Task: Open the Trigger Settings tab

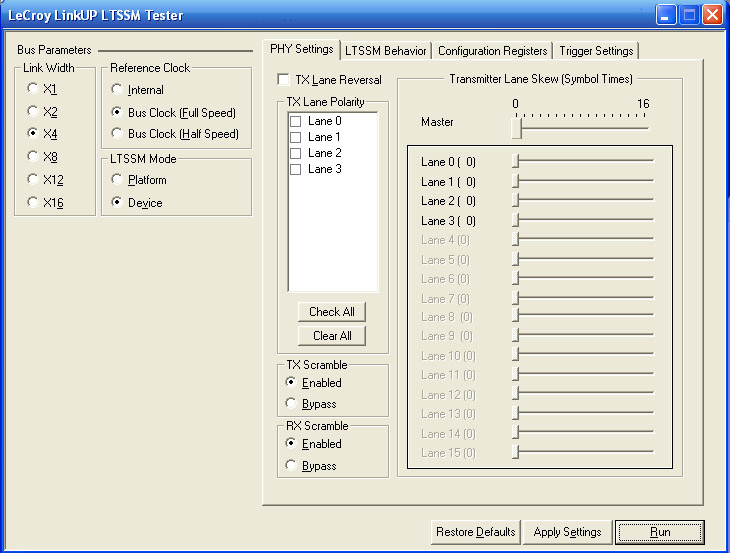Action: (596, 51)
